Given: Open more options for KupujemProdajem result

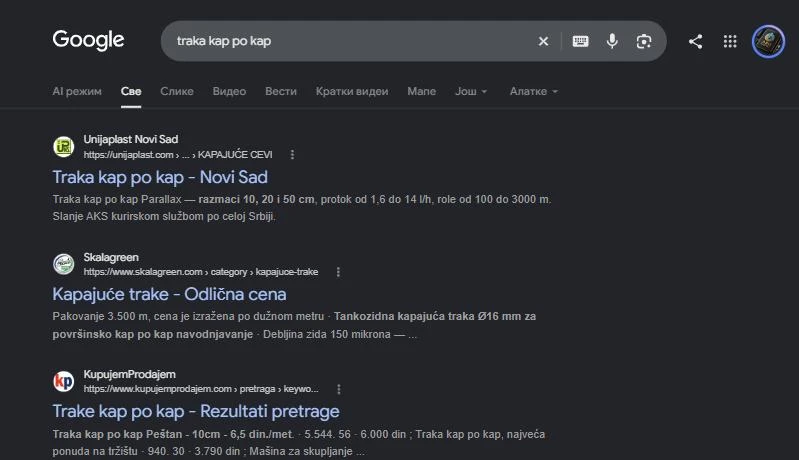Looking at the screenshot, I should coord(339,389).
